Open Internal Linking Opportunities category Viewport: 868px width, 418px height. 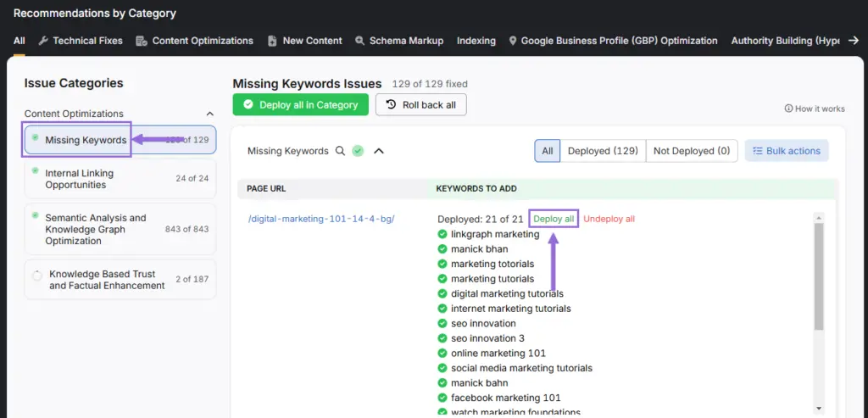[120, 179]
